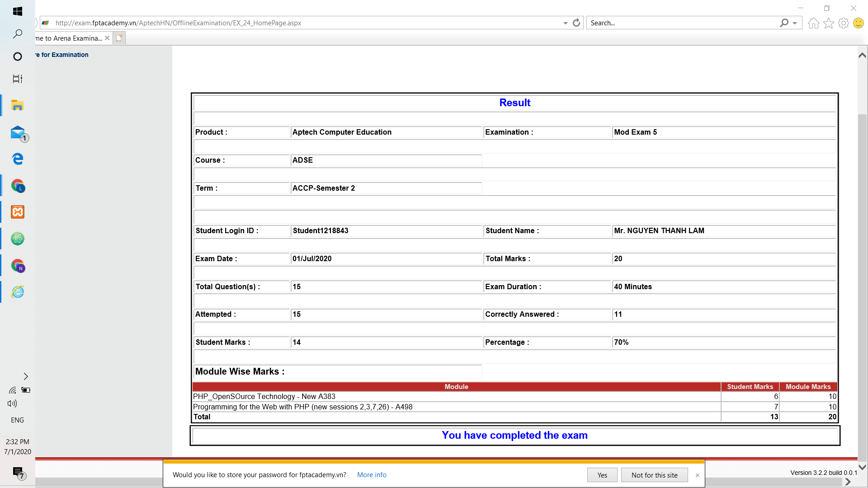Screen dimensions: 868x488
Task: Dismiss the password prompt bar
Action: pos(698,475)
